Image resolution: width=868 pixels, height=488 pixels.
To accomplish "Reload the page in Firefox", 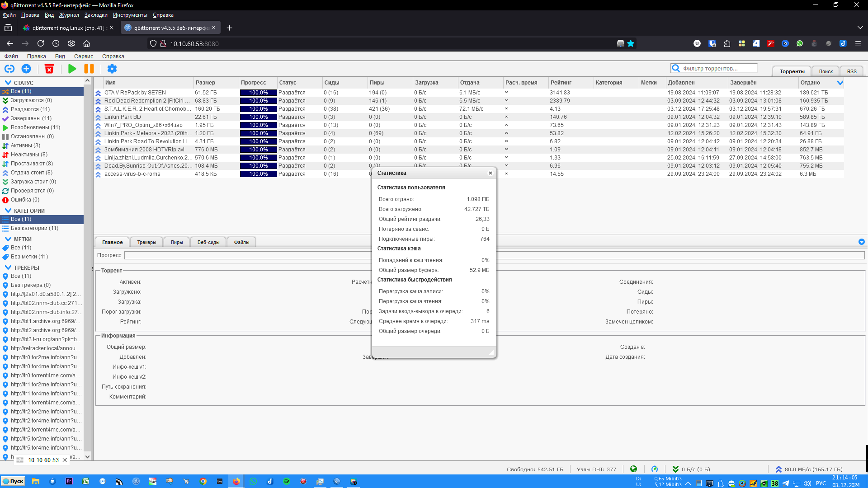I will click(41, 43).
